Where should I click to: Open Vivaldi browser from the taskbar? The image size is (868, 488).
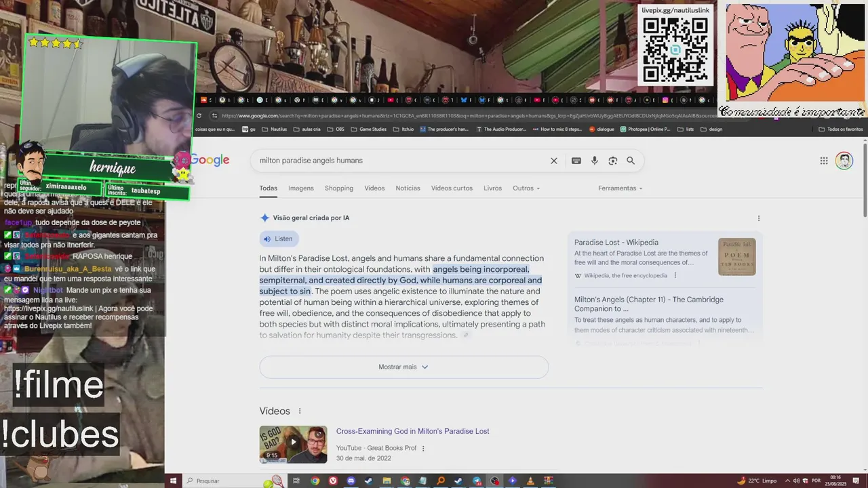point(333,481)
